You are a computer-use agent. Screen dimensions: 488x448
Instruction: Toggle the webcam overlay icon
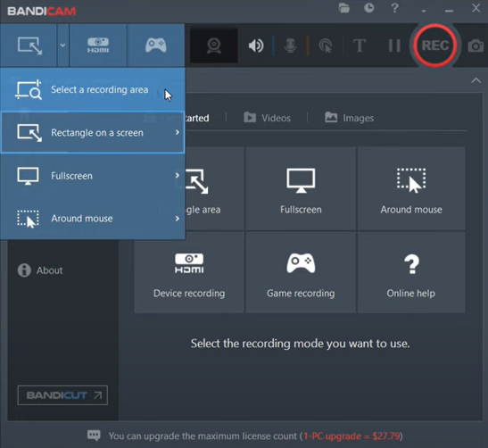[x=214, y=46]
